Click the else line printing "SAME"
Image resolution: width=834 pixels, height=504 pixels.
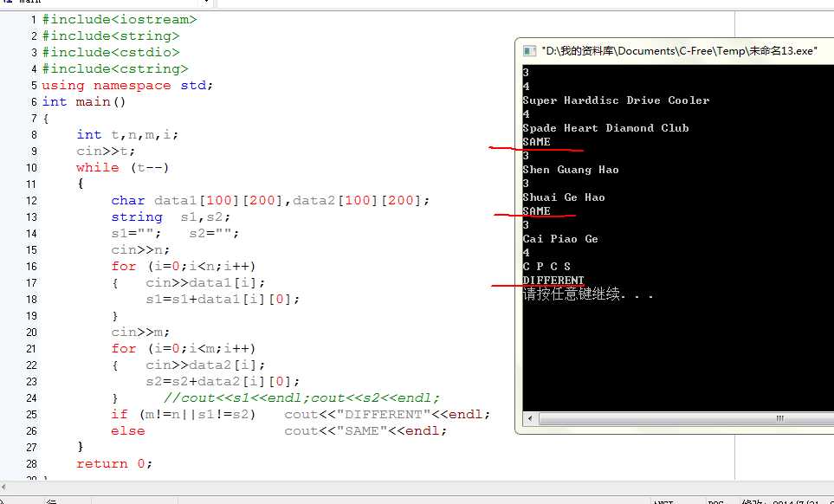tap(279, 431)
